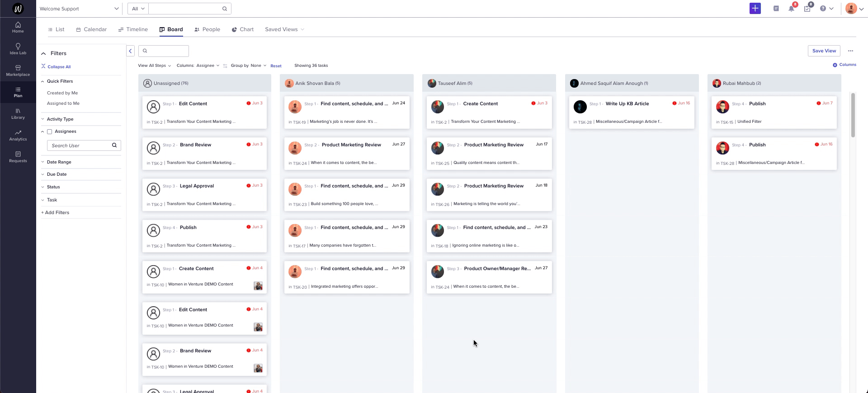Open Publish card in TSK-15 Unified Filter
Image resolution: width=868 pixels, height=393 pixels.
tap(774, 112)
